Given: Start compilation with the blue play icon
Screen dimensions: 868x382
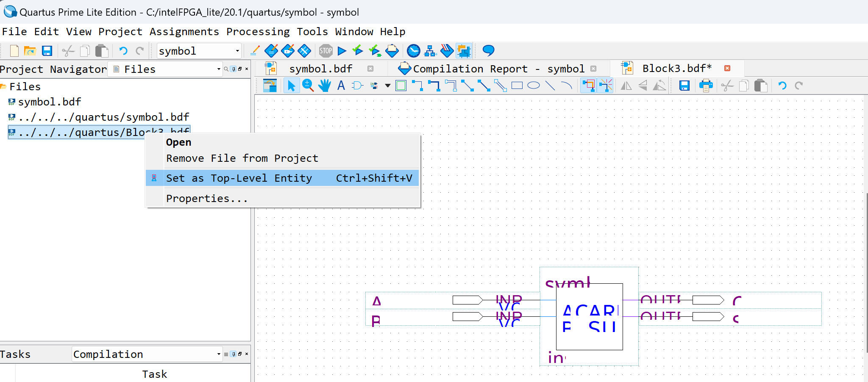Looking at the screenshot, I should (x=342, y=51).
